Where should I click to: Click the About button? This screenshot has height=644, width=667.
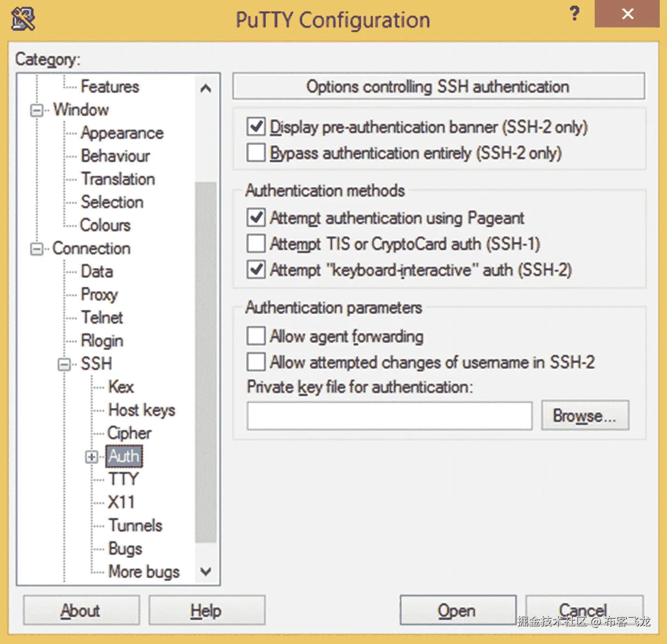pos(81,610)
